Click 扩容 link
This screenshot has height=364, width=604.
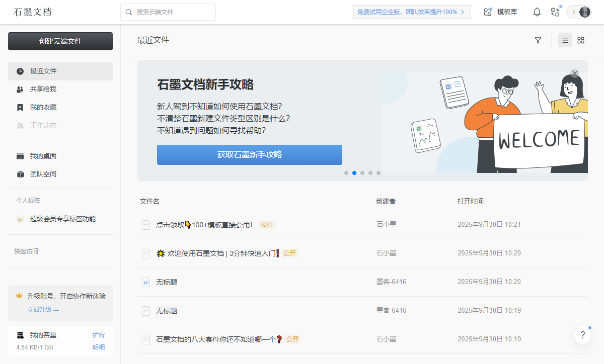(99, 335)
